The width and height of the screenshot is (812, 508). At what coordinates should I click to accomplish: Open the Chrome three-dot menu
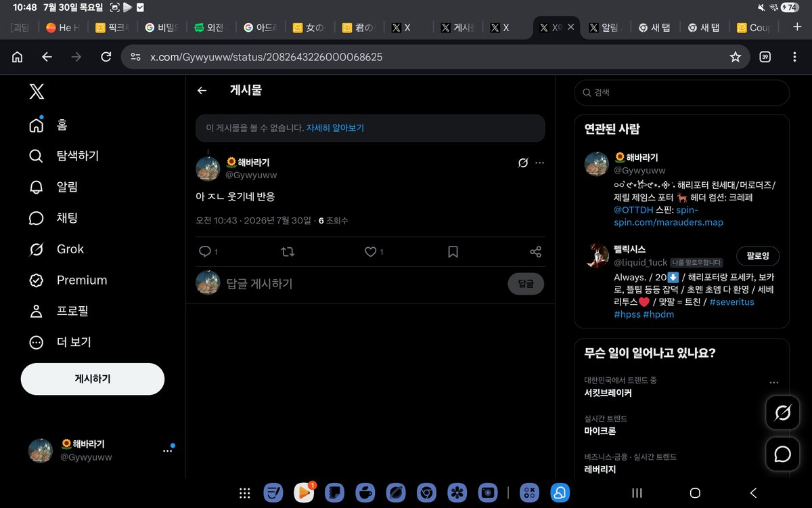coord(794,57)
